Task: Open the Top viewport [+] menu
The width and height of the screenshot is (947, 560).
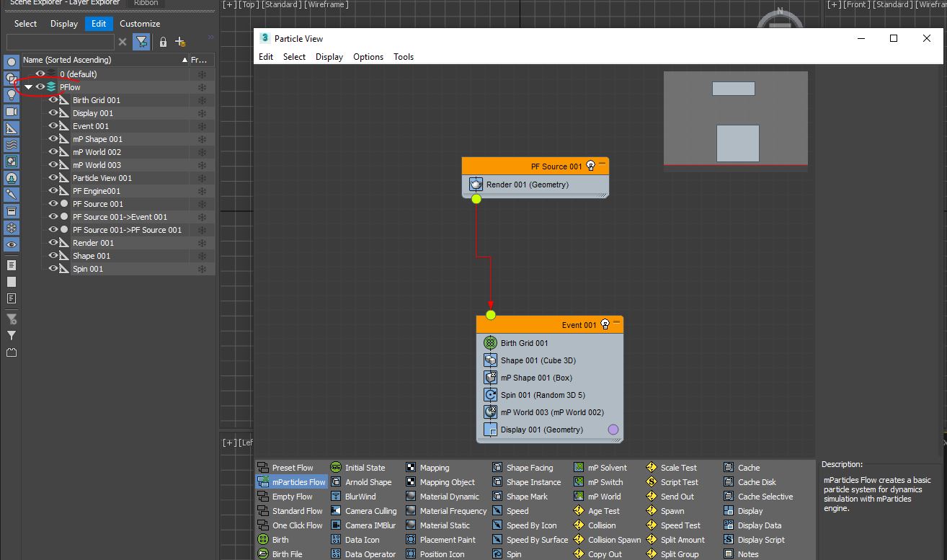Action: pyautogui.click(x=228, y=4)
